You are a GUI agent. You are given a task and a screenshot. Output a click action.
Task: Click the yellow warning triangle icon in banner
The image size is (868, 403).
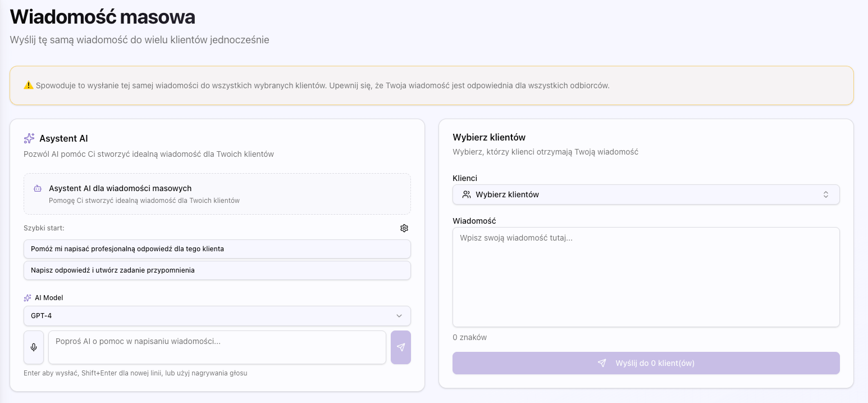29,85
